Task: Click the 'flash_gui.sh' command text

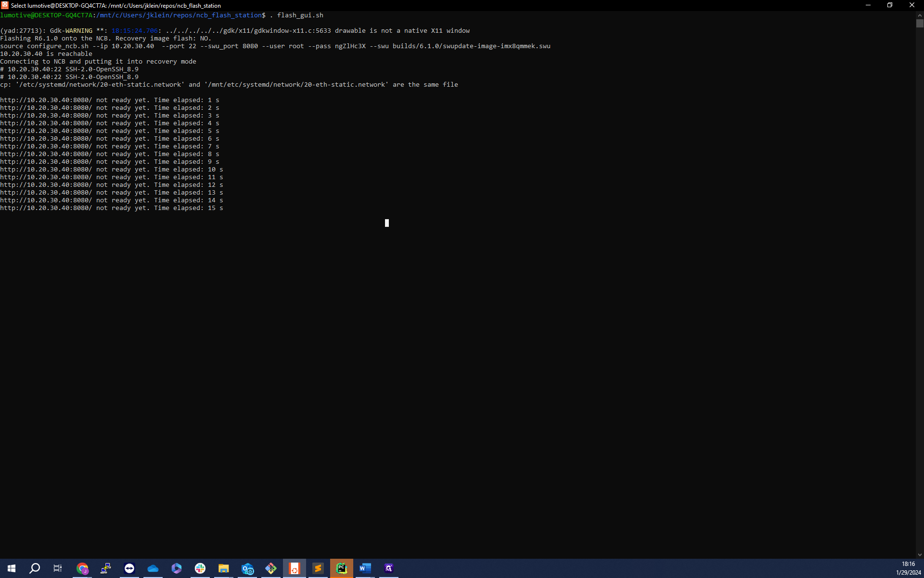Action: [x=300, y=15]
